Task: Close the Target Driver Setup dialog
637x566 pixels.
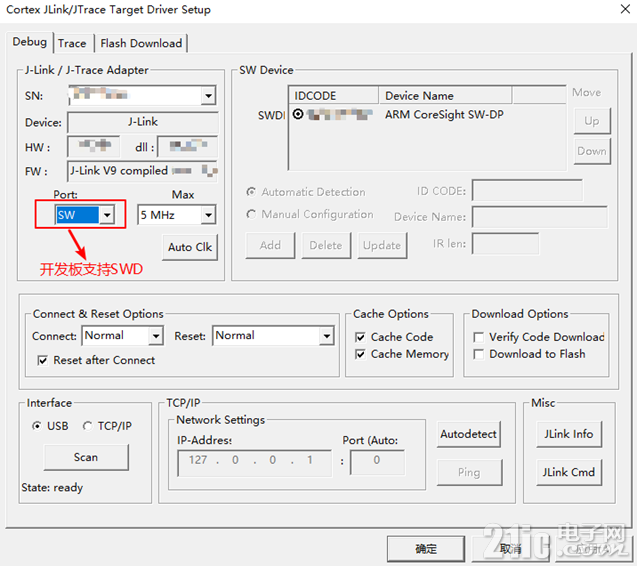Action: click(625, 9)
